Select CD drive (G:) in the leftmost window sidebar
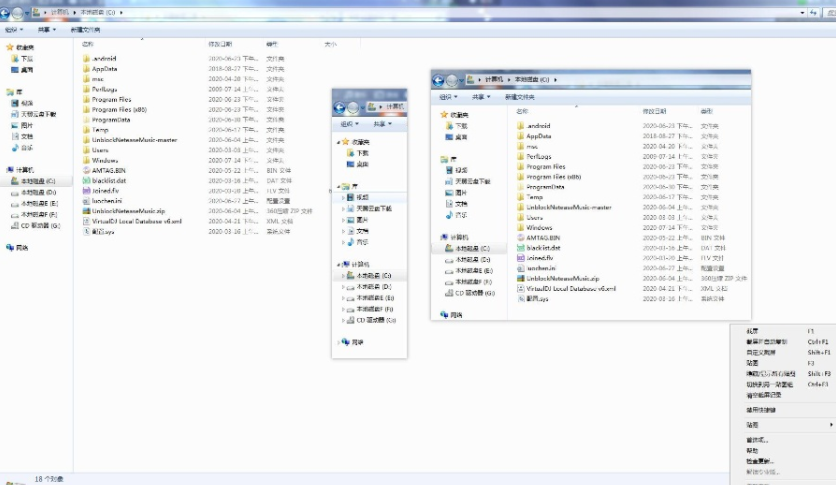 tap(40, 225)
